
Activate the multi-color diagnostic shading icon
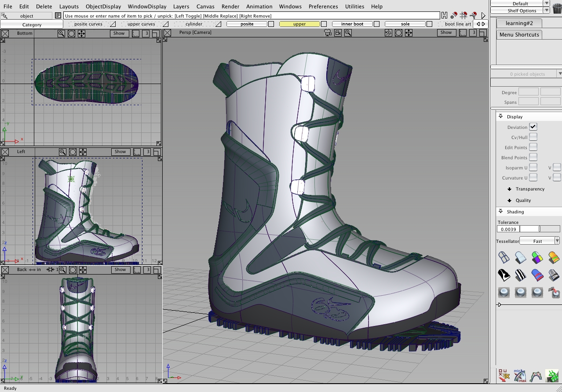(537, 257)
